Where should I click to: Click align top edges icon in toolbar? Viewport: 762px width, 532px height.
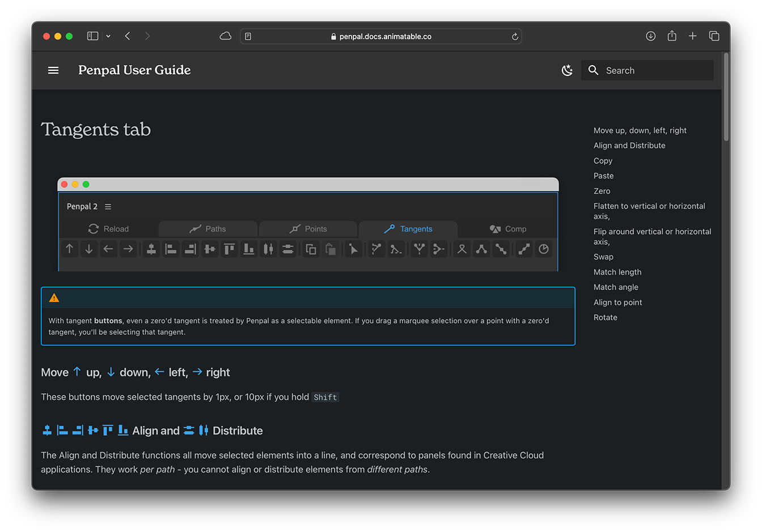tap(229, 249)
